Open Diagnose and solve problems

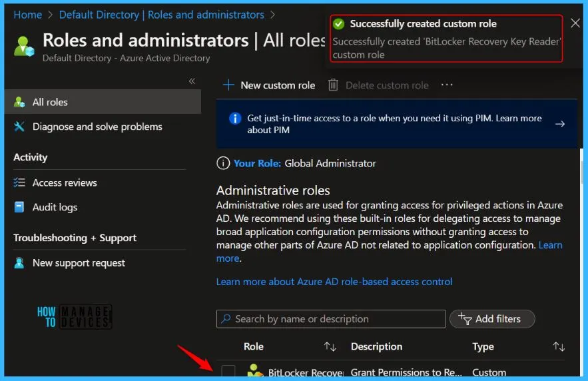pyautogui.click(x=97, y=127)
